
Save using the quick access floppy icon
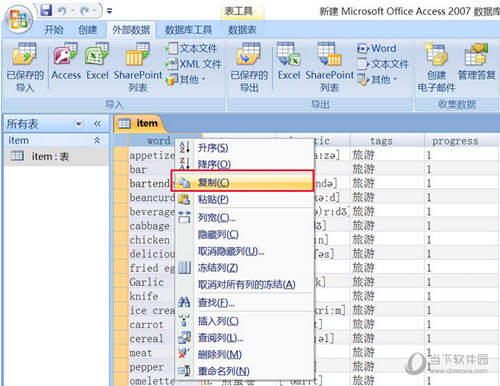[x=46, y=10]
